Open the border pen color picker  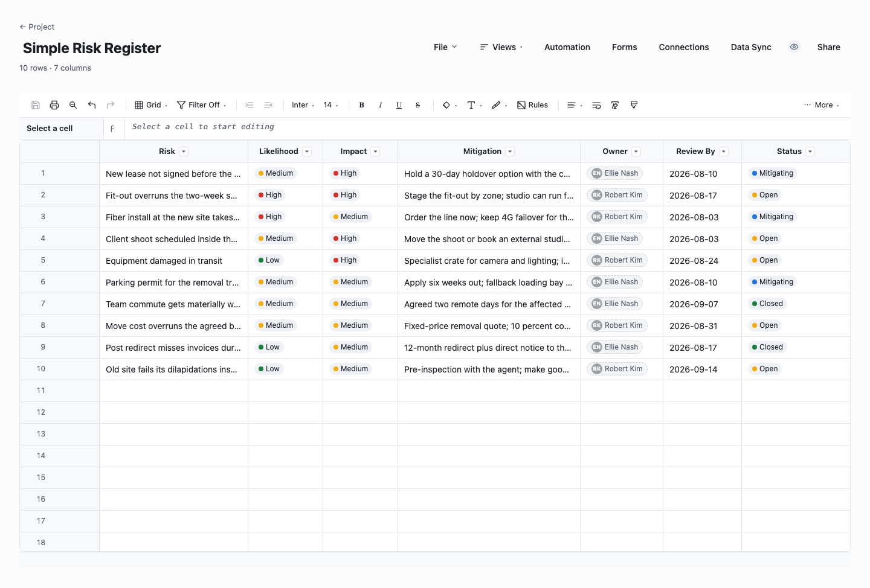tap(499, 105)
